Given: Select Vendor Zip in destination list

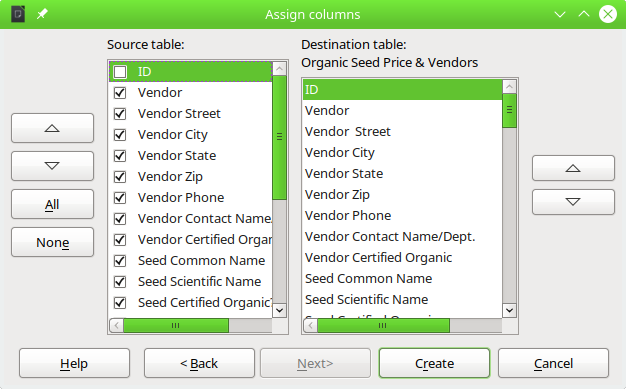Looking at the screenshot, I should pyautogui.click(x=402, y=194).
